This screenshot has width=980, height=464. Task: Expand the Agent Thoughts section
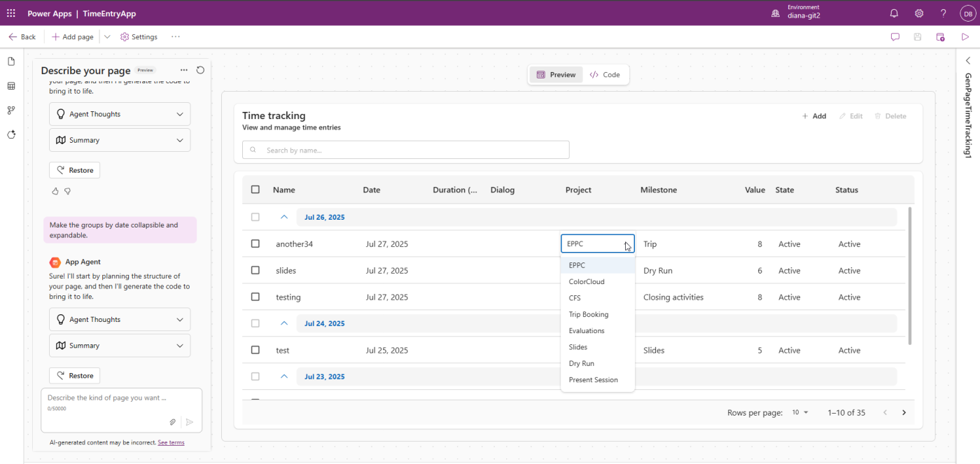(120, 113)
